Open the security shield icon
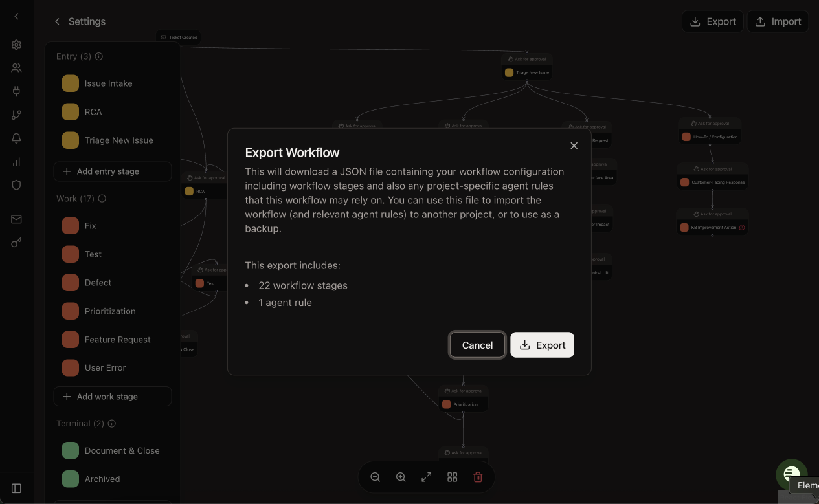This screenshot has height=504, width=819. [x=16, y=185]
